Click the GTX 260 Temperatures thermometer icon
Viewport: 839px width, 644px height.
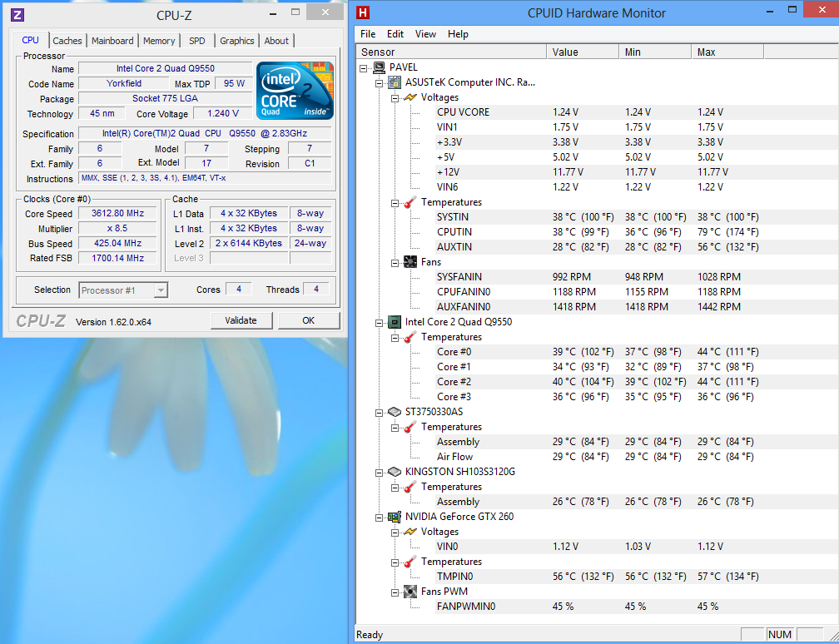tap(410, 562)
